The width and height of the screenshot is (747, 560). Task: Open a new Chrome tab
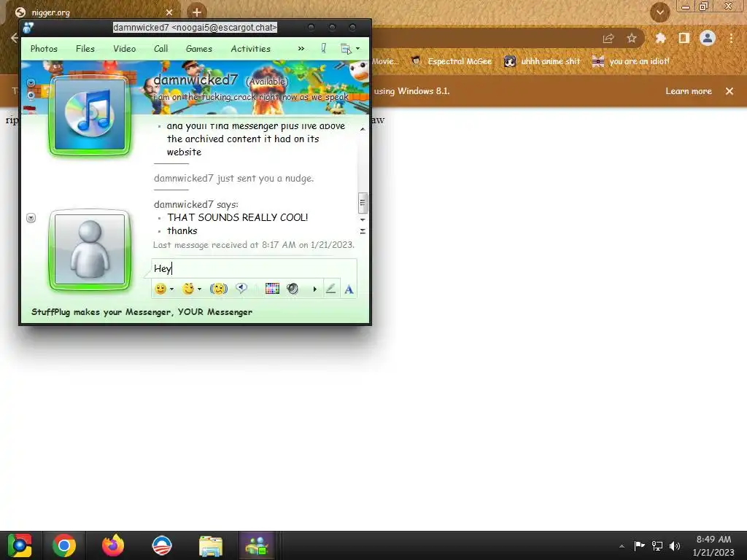coord(197,12)
